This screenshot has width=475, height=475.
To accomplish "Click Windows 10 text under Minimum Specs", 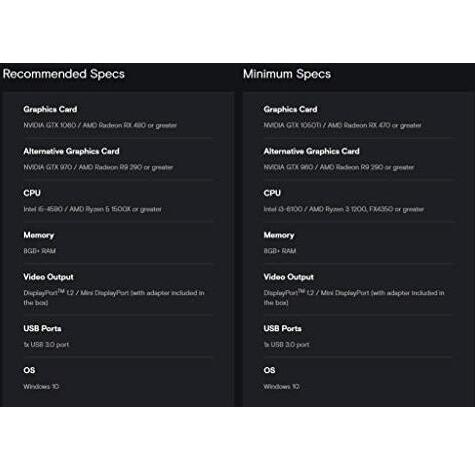I will 281,387.
